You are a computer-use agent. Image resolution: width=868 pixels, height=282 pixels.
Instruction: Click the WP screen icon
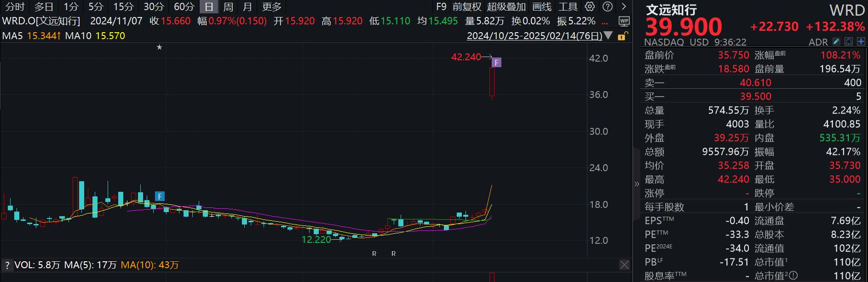[624, 21]
